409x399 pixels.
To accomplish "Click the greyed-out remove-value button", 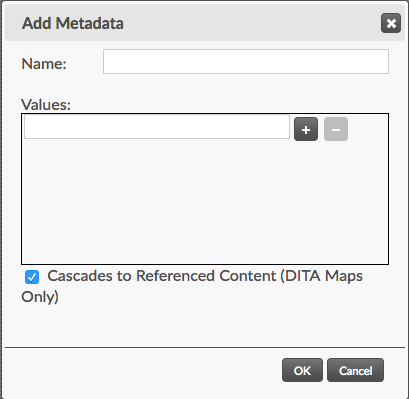I will 336,129.
